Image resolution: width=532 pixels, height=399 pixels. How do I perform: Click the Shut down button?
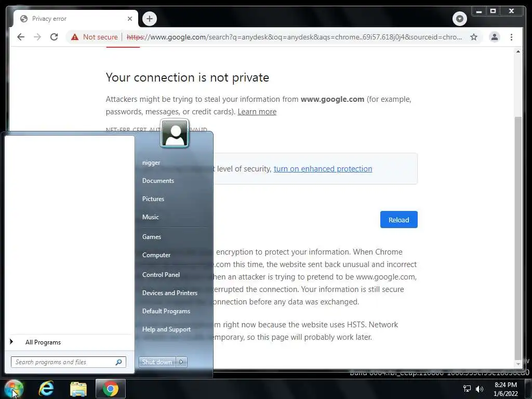[157, 362]
